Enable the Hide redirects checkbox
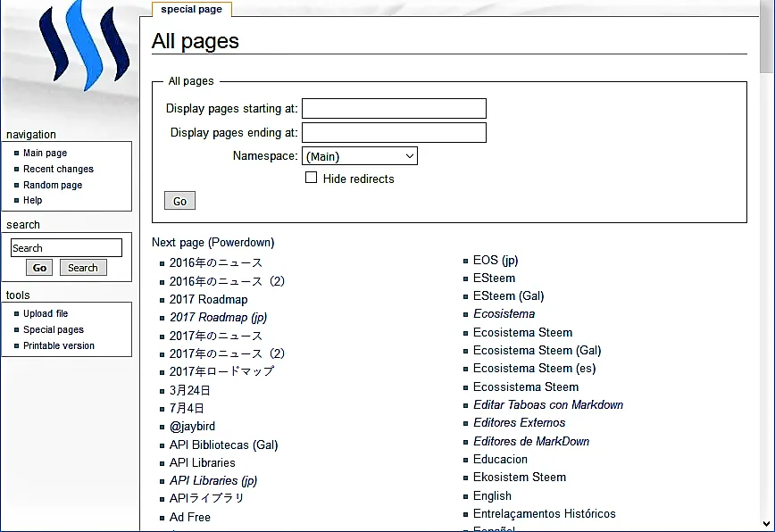 pyautogui.click(x=311, y=178)
